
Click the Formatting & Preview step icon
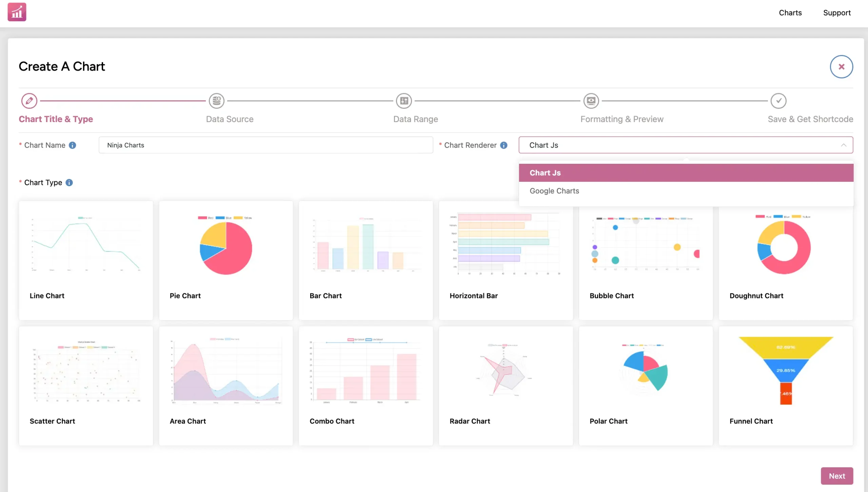pos(591,101)
